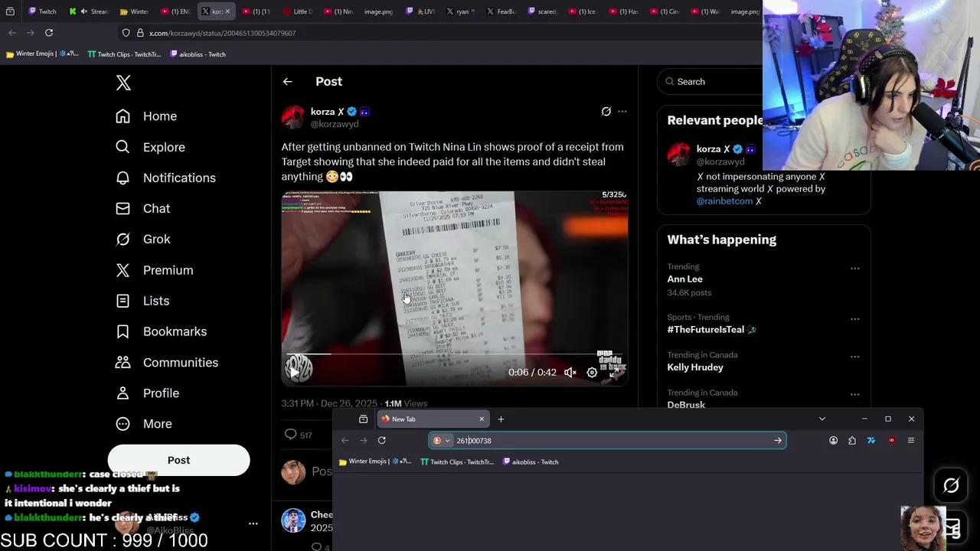Close New Tab in small Firefox window
The image size is (980, 551).
(x=482, y=419)
